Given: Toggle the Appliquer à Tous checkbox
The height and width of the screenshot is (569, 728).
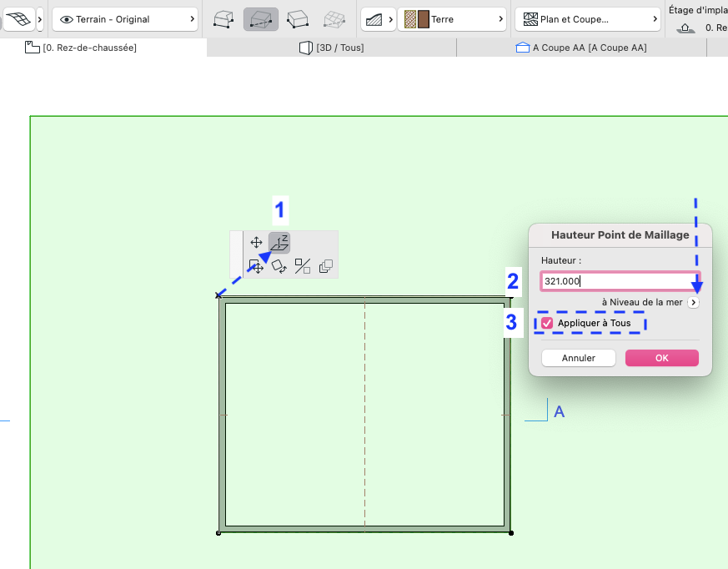Looking at the screenshot, I should [547, 323].
